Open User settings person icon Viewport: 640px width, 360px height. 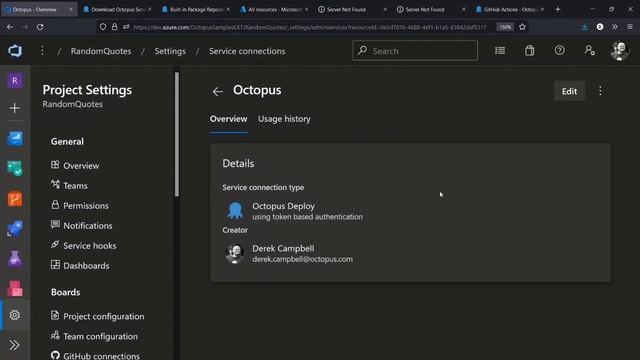[589, 51]
